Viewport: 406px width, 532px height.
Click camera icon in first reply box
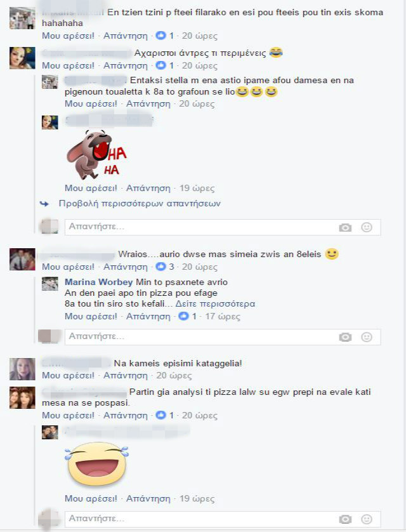pos(345,228)
